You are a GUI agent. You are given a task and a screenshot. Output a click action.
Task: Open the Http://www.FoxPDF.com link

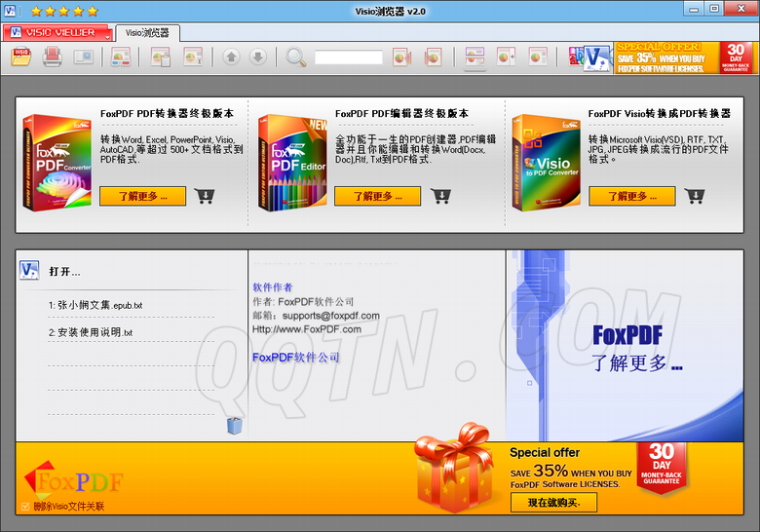[x=307, y=329]
